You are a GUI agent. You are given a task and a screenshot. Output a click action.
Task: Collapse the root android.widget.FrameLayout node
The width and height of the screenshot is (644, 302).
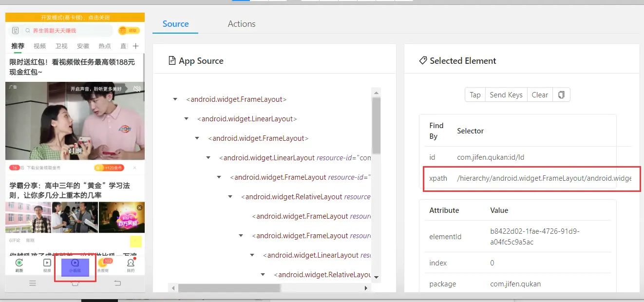point(175,99)
